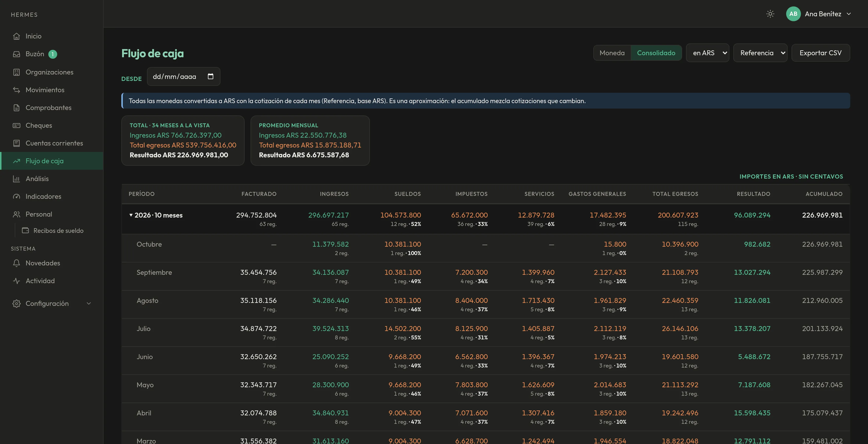Toggle the light theme sun icon
The image size is (868, 444).
tap(770, 14)
